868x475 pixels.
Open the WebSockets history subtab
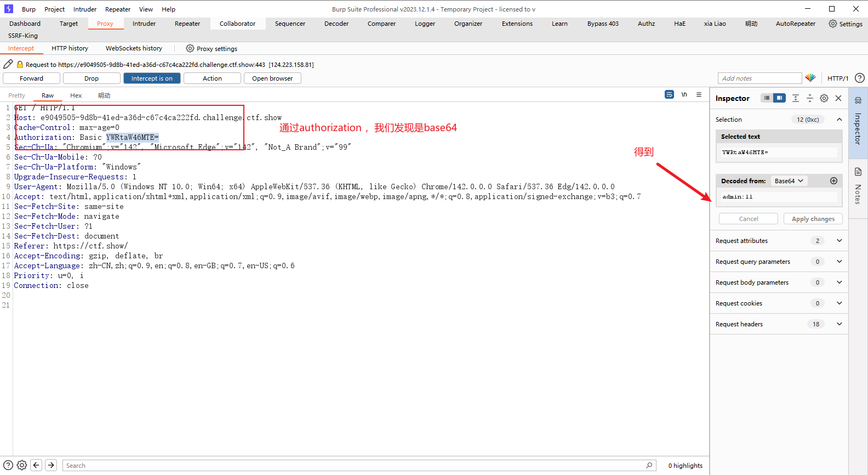click(134, 48)
